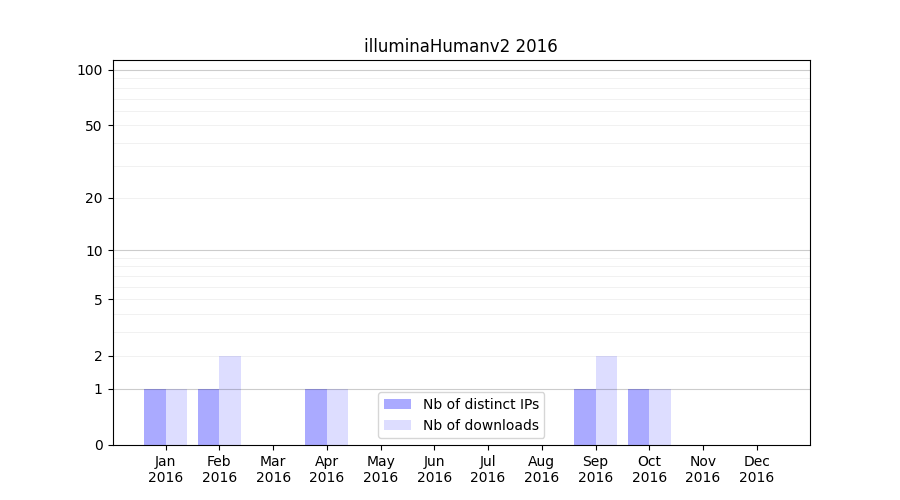Image resolution: width=900 pixels, height=500 pixels.
Task: Click the 'Mar 2016' x-axis label
Action: pos(273,469)
